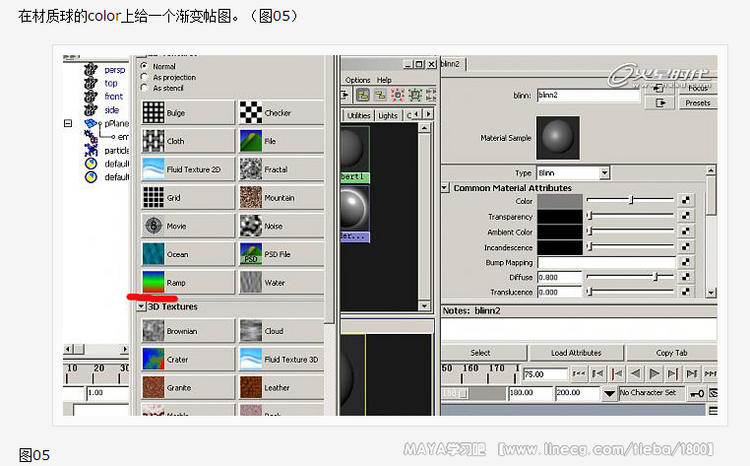This screenshot has width=750, height=466.
Task: Choose the Bulge texture button
Action: tap(188, 113)
